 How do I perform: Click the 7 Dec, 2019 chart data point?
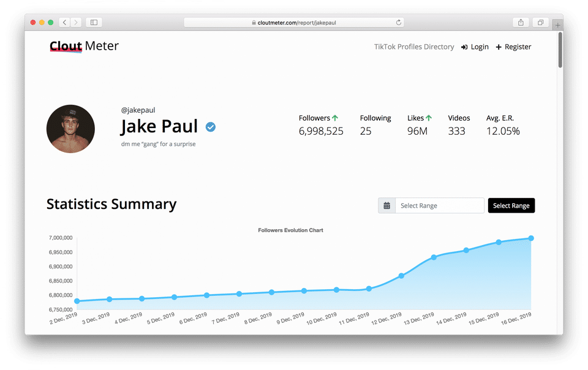(x=239, y=294)
